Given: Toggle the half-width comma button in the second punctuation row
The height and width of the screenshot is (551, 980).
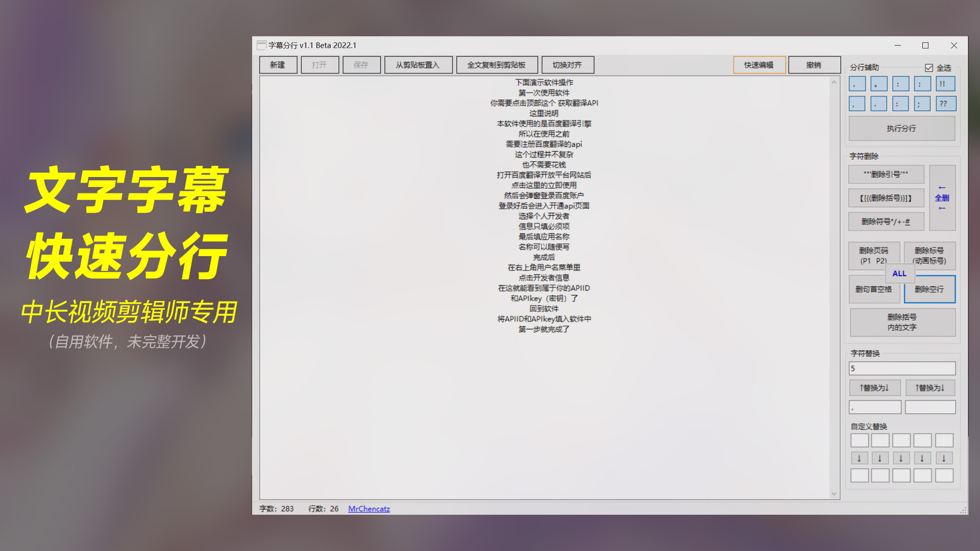Looking at the screenshot, I should click(857, 104).
